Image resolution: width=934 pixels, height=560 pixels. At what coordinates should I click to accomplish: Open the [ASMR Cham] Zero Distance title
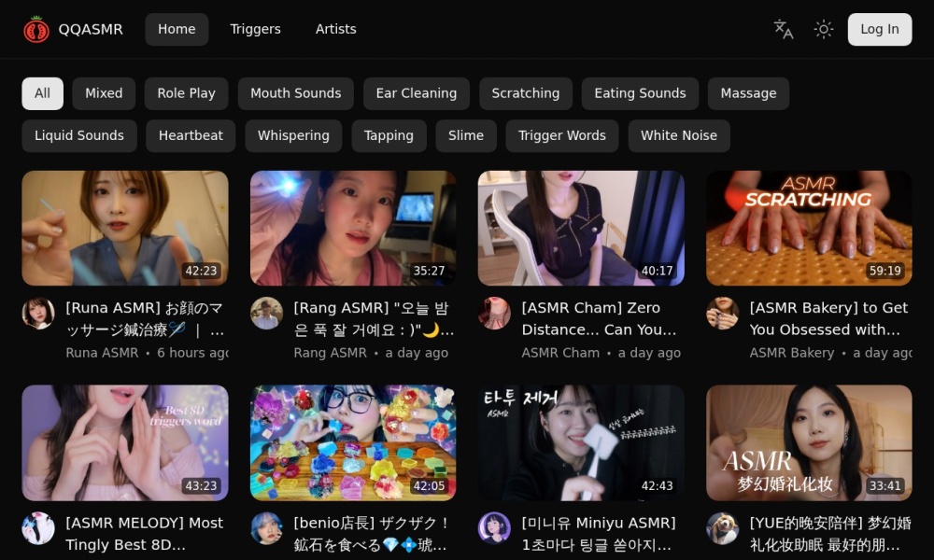pyautogui.click(x=600, y=319)
